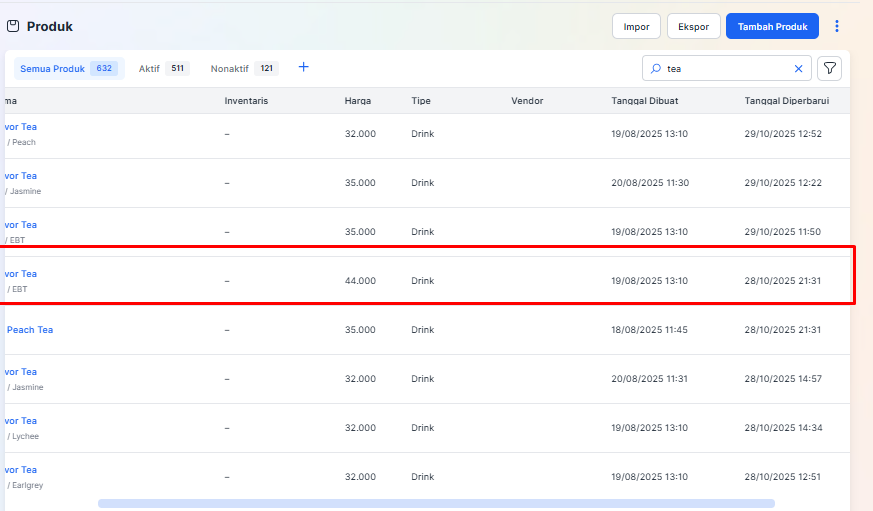
Task: Focus the search field containing "tea"
Action: tap(725, 69)
